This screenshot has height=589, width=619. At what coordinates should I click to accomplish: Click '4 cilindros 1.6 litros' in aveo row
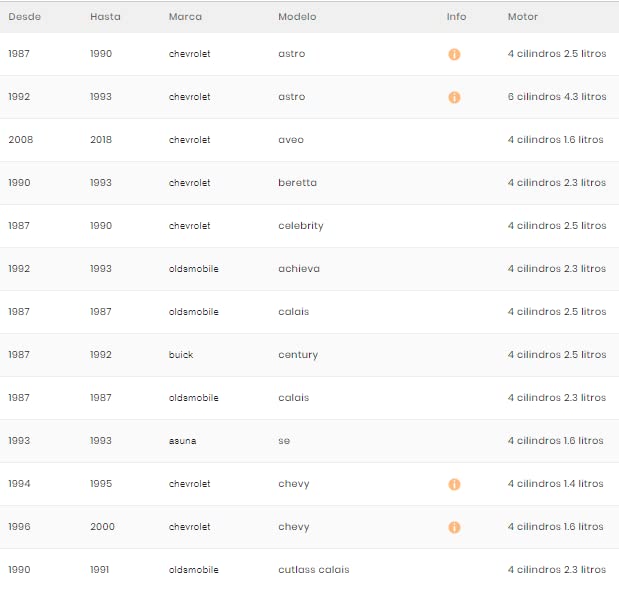(555, 140)
